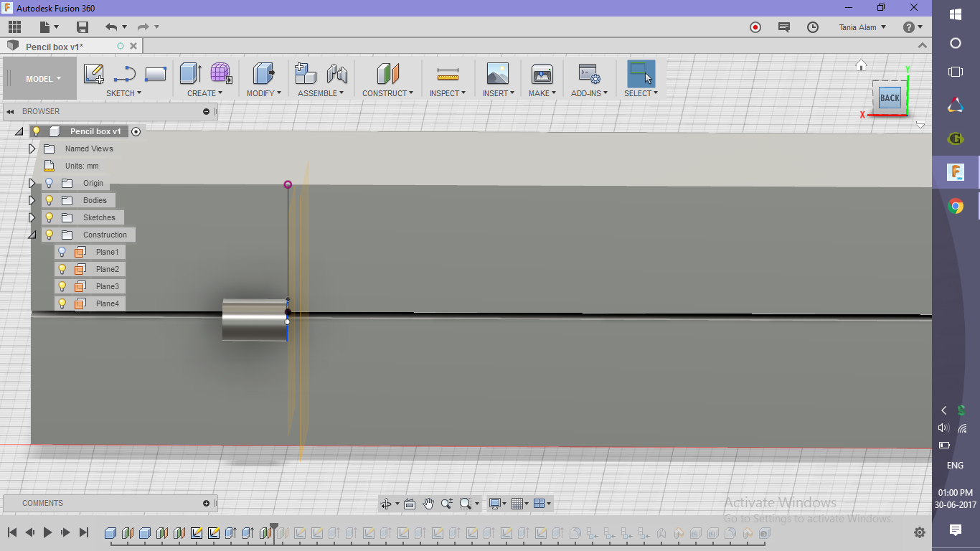Play the timeline

click(47, 532)
